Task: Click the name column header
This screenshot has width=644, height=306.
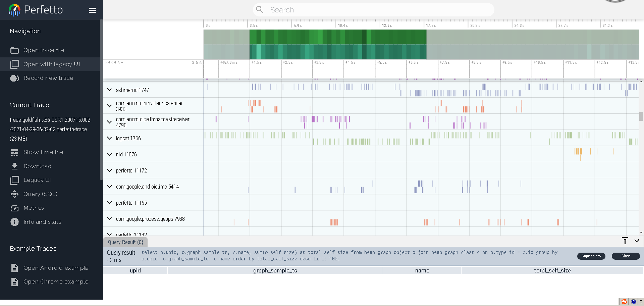Action: point(422,270)
